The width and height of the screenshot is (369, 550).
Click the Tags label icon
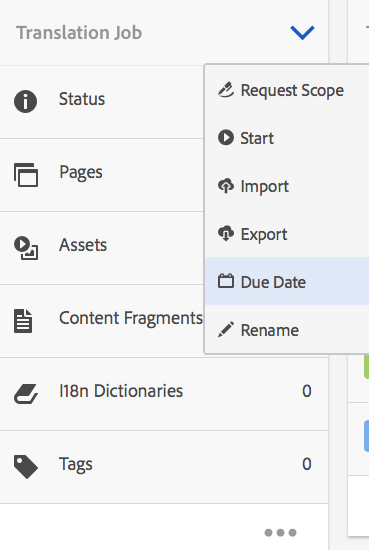(x=26, y=467)
